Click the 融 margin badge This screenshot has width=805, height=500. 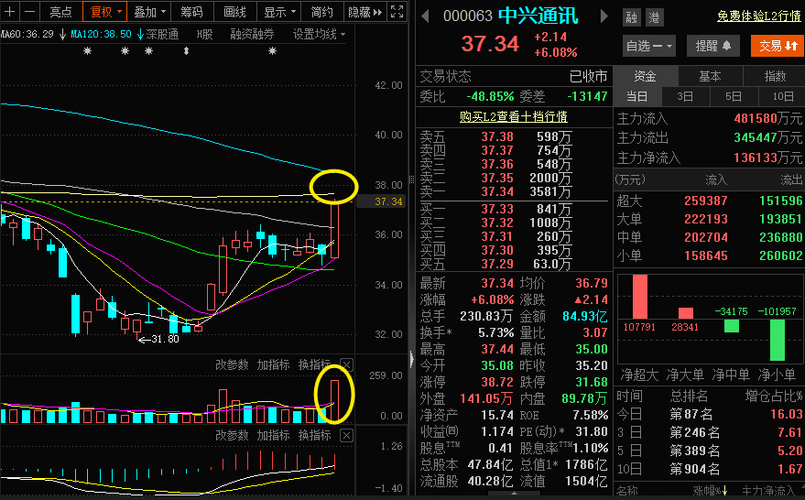631,18
